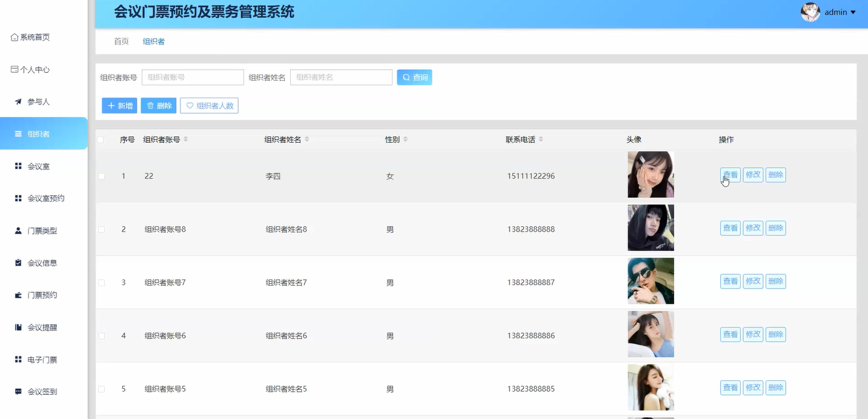Click 修改 for 组织者姓名5
The image size is (868, 419).
pos(753,387)
